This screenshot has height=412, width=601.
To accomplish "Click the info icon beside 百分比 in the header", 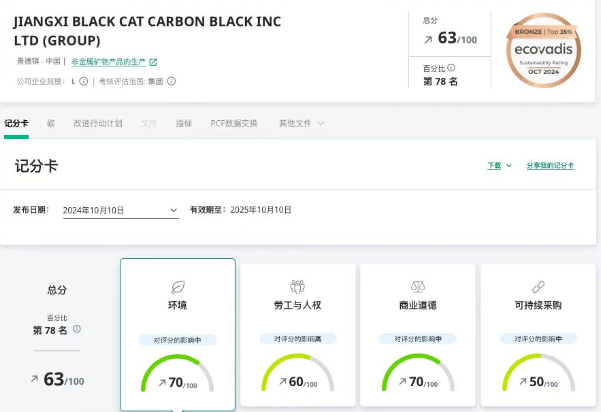I will pyautogui.click(x=452, y=67).
